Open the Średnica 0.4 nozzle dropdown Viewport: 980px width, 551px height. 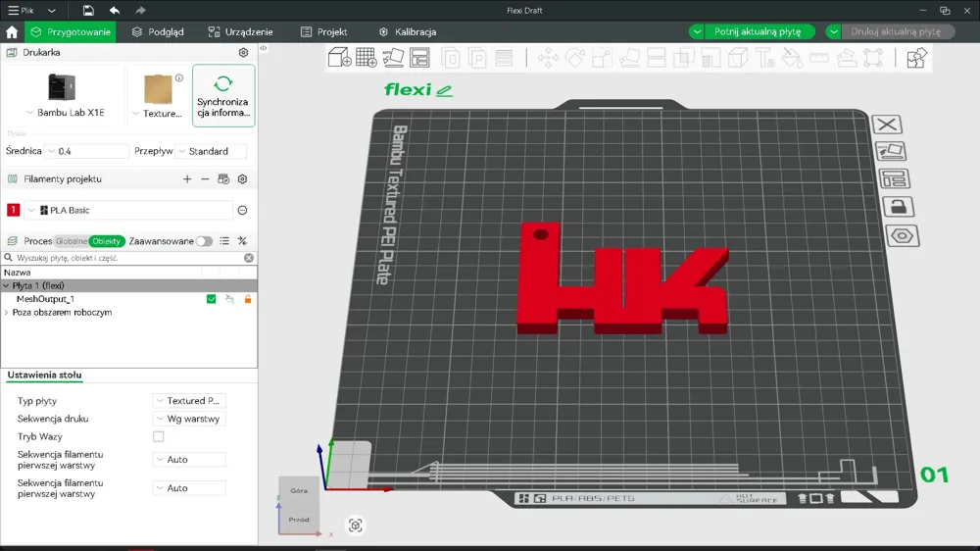pyautogui.click(x=87, y=151)
